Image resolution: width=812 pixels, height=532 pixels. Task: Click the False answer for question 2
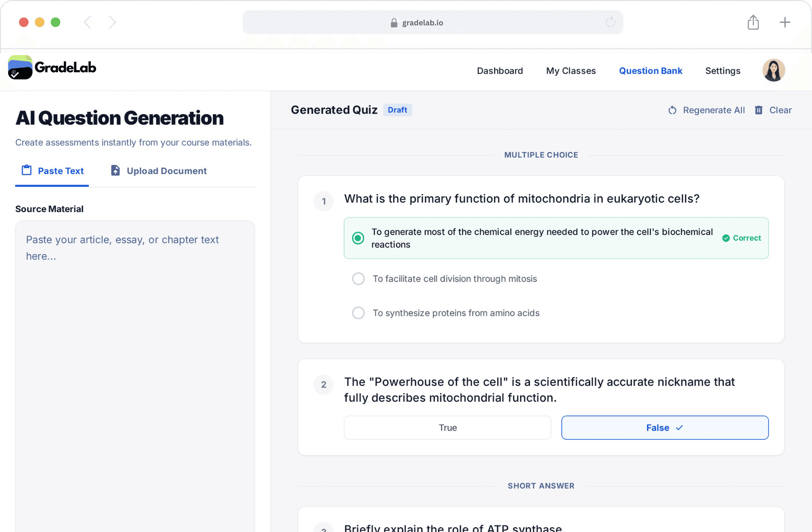tap(665, 428)
